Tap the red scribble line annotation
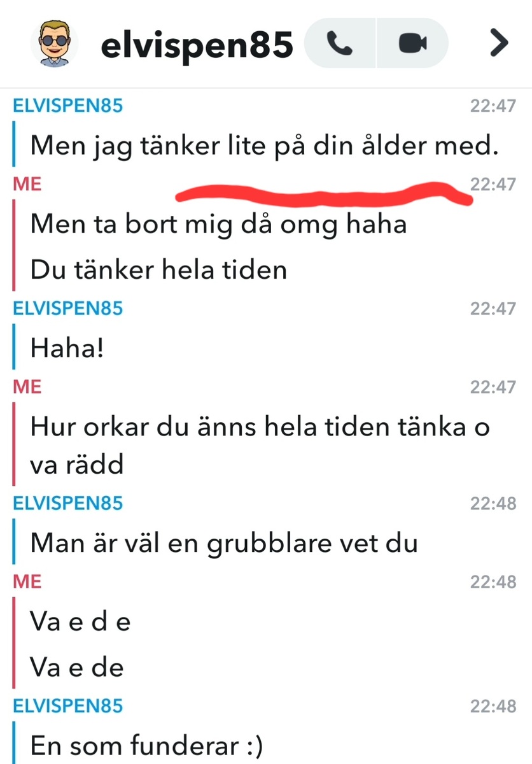Image resolution: width=532 pixels, height=764 pixels. pos(323,193)
